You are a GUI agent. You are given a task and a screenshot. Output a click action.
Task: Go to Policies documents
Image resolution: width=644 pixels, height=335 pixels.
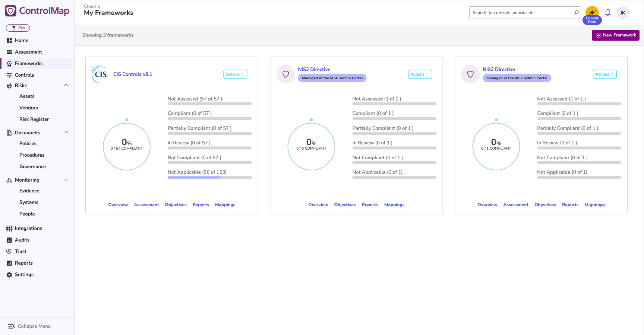coord(28,144)
